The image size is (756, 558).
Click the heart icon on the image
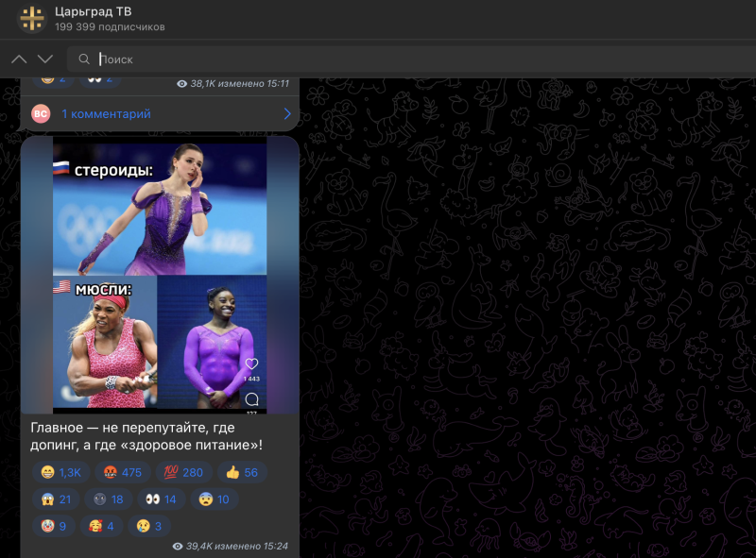pyautogui.click(x=251, y=364)
